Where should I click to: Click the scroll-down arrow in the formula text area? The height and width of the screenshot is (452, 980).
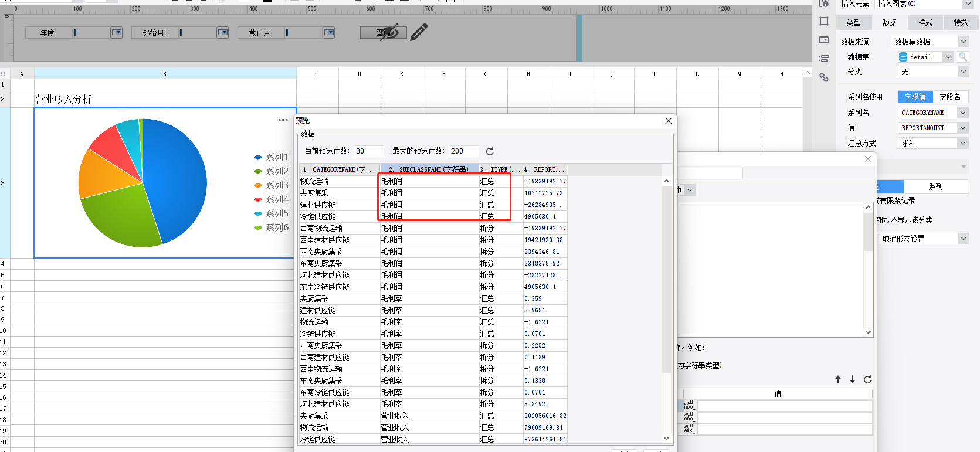click(x=869, y=332)
